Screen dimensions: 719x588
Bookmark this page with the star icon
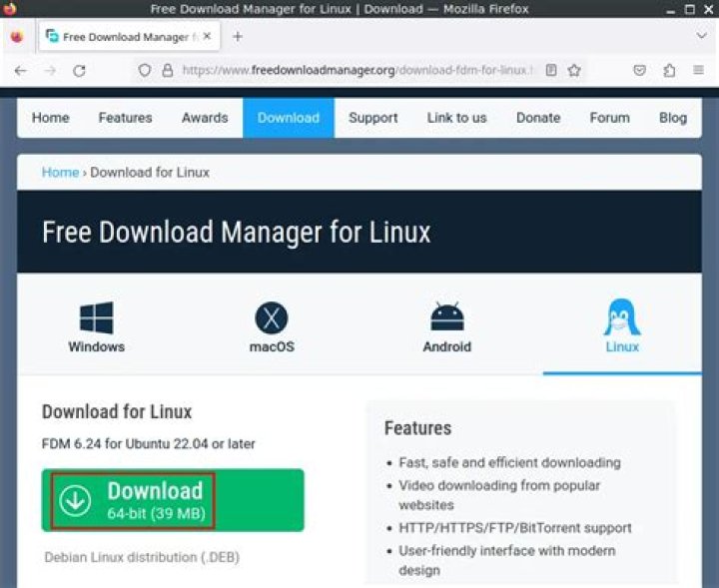pos(574,70)
